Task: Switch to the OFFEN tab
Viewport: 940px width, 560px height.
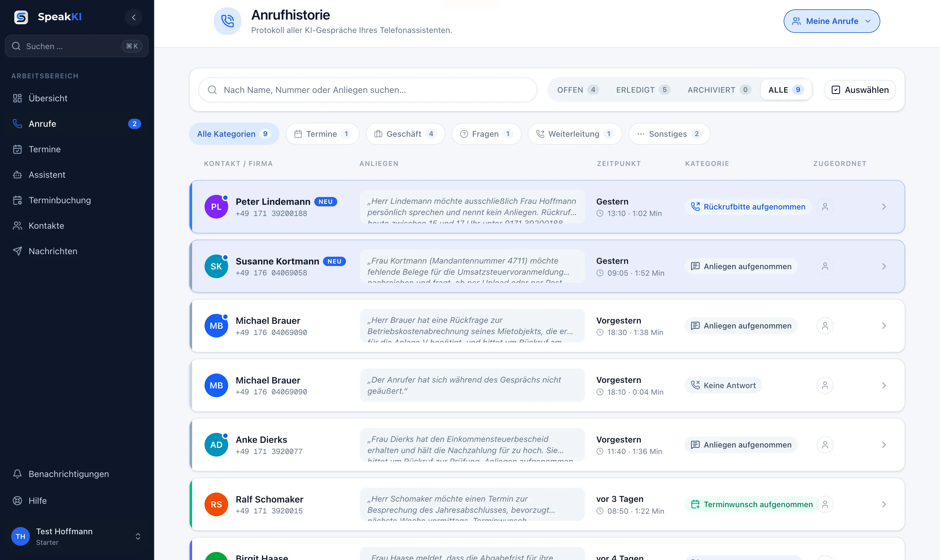Action: coord(578,90)
